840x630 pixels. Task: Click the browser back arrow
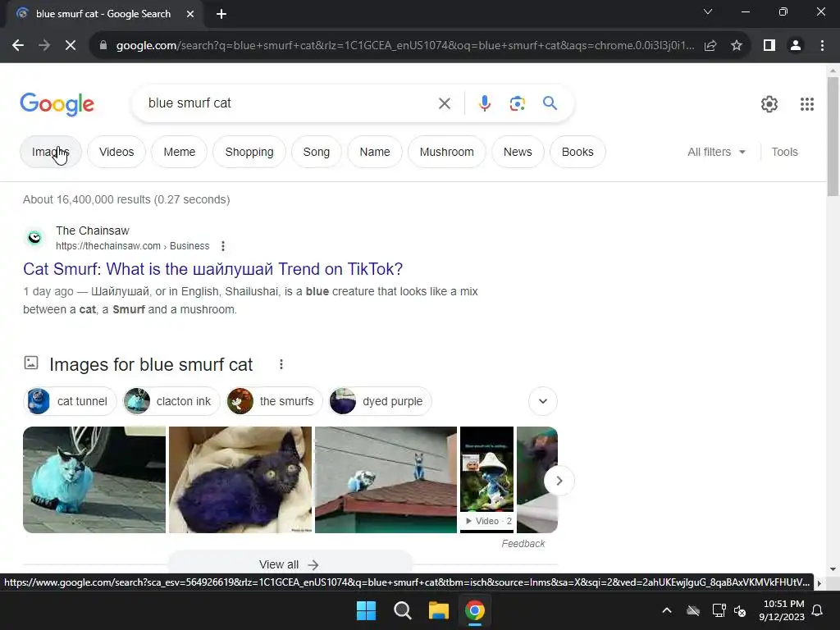click(x=18, y=46)
